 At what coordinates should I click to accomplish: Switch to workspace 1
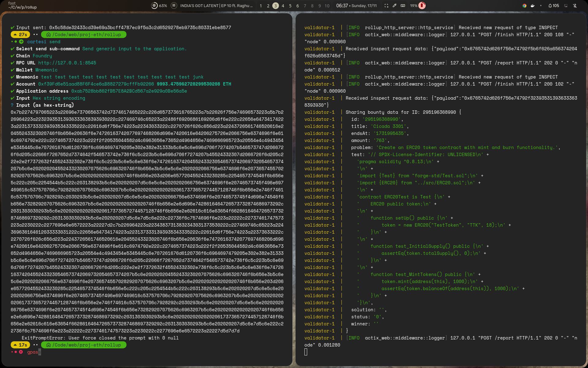coord(261,6)
